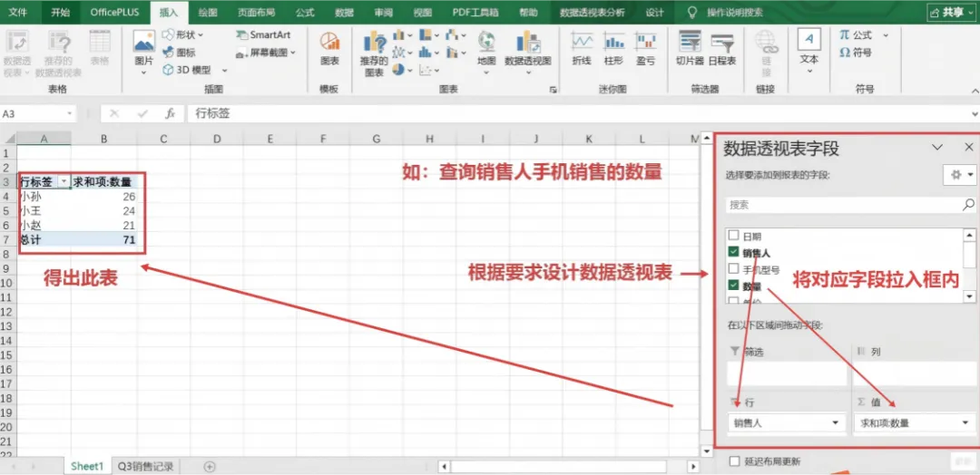Select cell containing 小孙
Viewport: 980px width, 475px height.
(x=44, y=196)
